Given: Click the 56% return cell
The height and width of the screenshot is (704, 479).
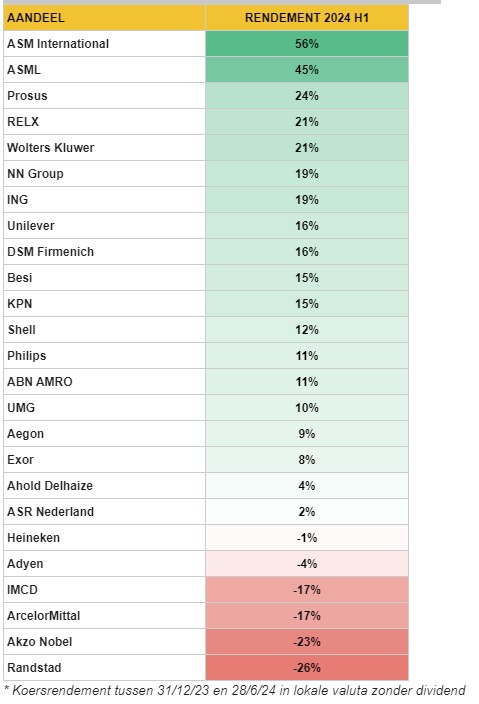Looking at the screenshot, I should tap(307, 44).
